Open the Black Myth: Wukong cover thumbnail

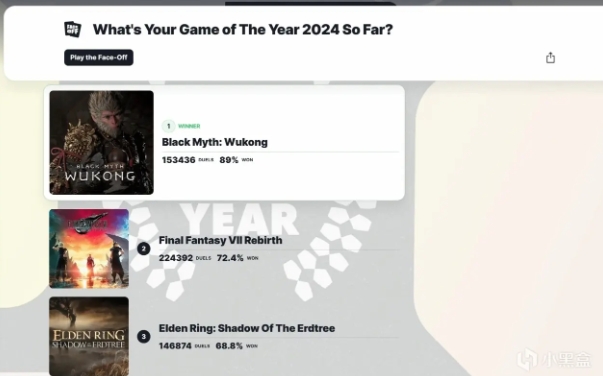(102, 143)
